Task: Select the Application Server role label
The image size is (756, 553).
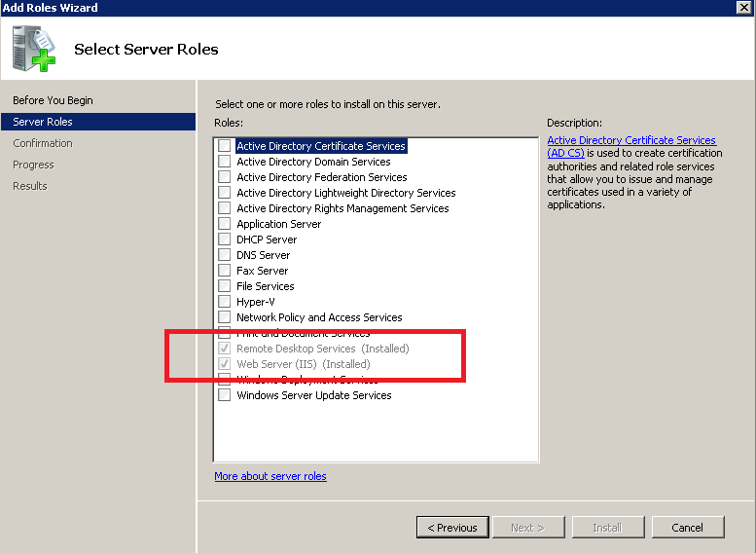Action: click(x=278, y=224)
